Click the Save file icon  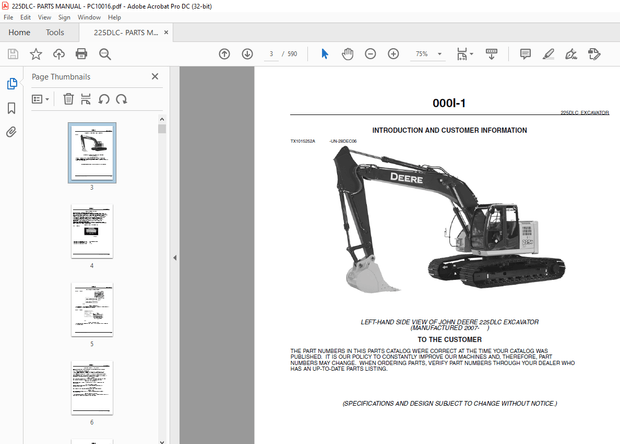(13, 54)
